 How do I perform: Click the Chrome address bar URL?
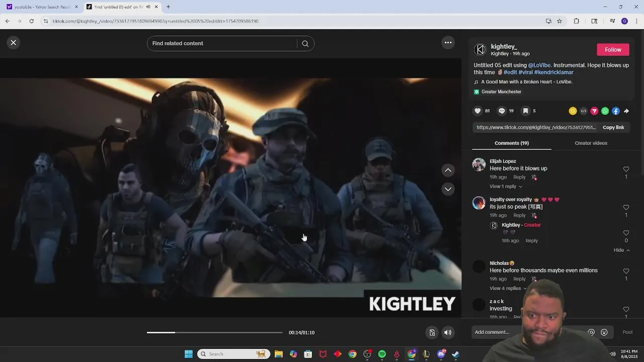(155, 21)
